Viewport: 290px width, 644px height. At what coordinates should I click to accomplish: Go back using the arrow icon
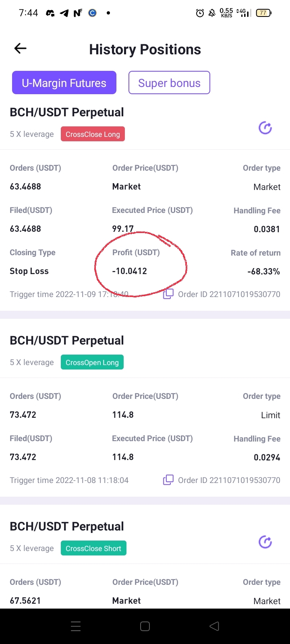20,49
